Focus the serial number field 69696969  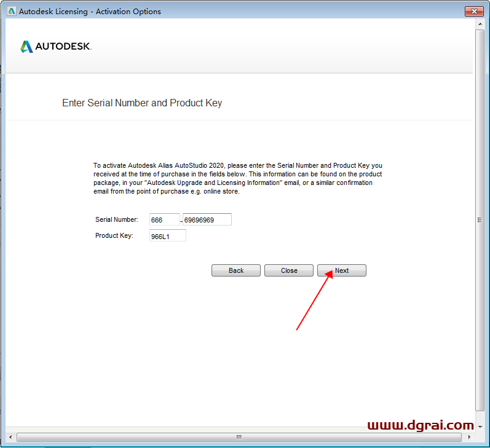tap(207, 219)
